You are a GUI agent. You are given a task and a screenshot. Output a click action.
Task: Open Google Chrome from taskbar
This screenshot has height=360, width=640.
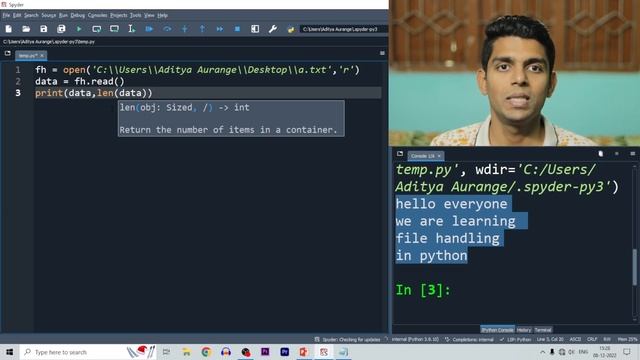click(206, 352)
